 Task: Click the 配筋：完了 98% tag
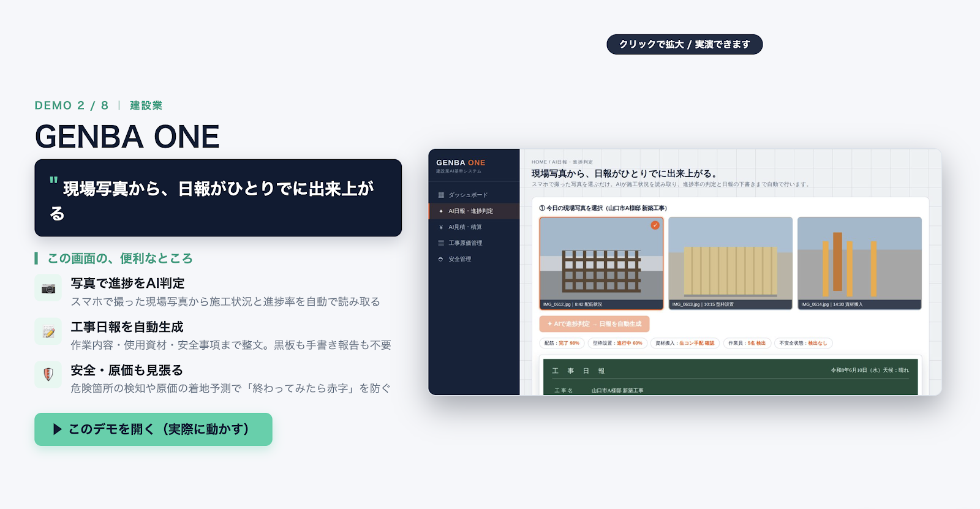[562, 344]
